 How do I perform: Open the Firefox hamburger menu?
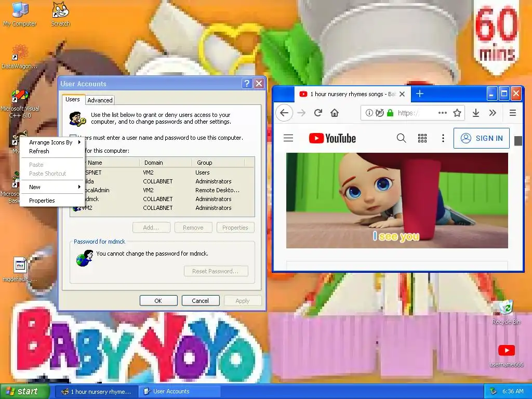(x=513, y=113)
